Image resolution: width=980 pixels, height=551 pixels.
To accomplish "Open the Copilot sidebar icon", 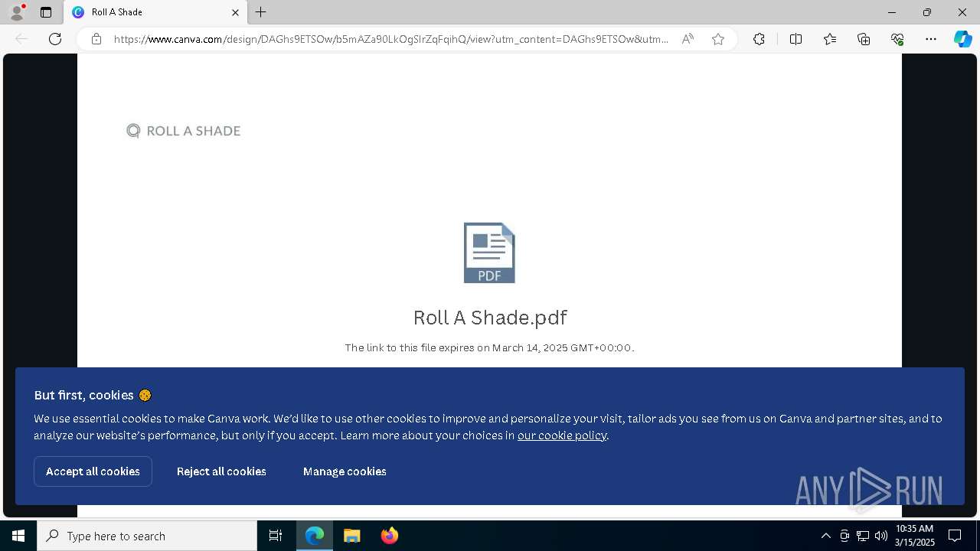I will pyautogui.click(x=962, y=39).
